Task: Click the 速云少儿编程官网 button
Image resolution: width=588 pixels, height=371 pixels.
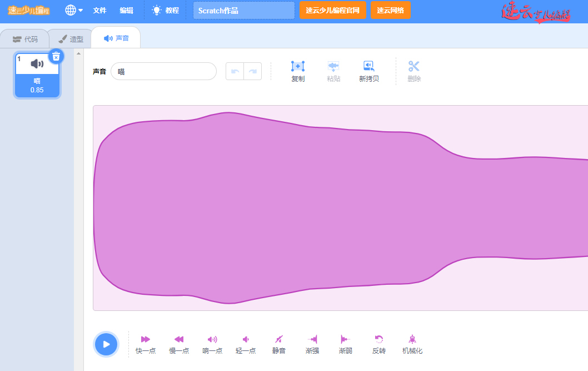Action: point(332,10)
